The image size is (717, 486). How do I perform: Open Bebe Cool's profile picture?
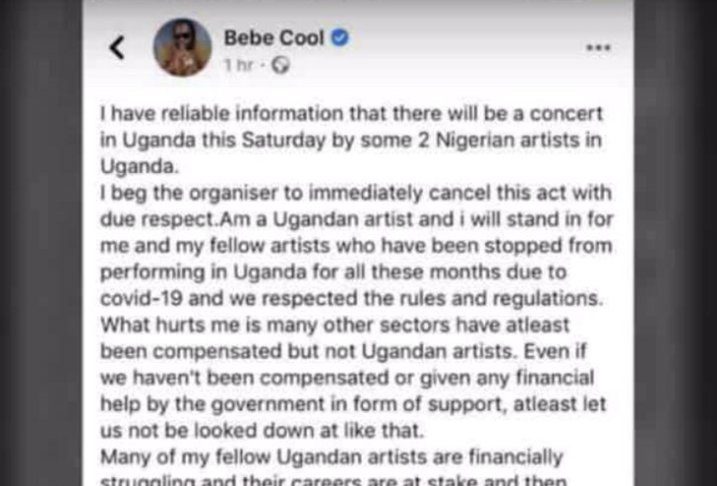182,47
